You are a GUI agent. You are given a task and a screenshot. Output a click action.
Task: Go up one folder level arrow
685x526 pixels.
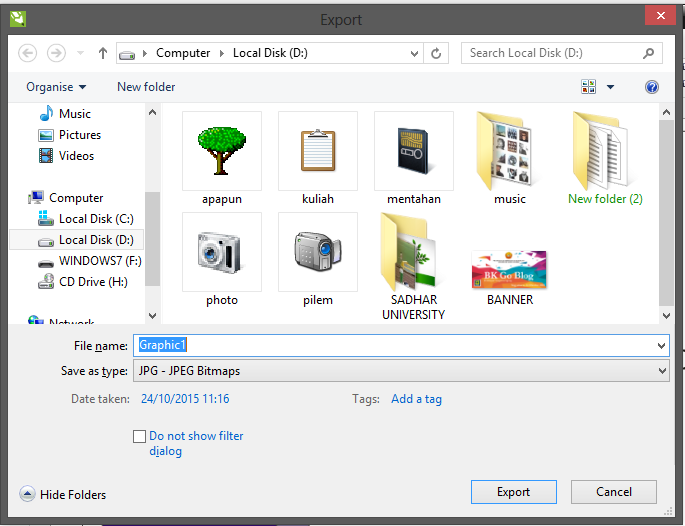click(102, 53)
